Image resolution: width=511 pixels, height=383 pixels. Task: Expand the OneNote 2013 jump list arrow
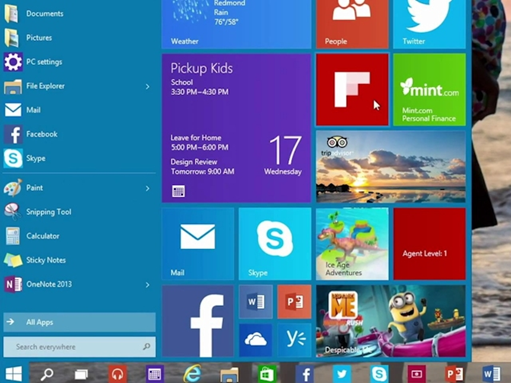point(147,285)
